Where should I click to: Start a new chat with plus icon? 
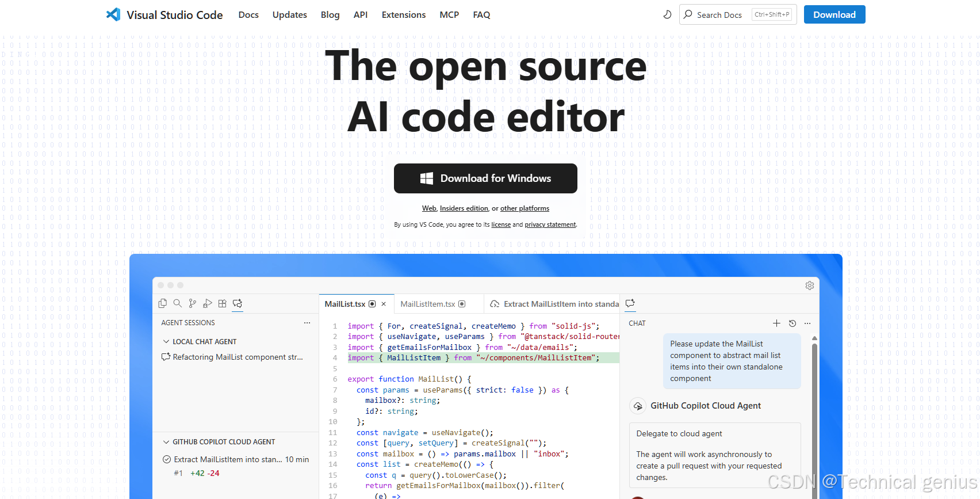776,323
